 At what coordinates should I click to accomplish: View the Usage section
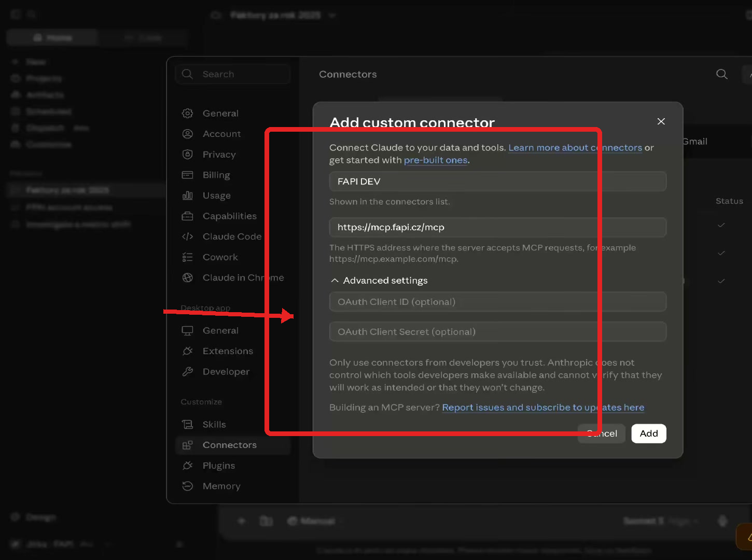click(x=217, y=195)
